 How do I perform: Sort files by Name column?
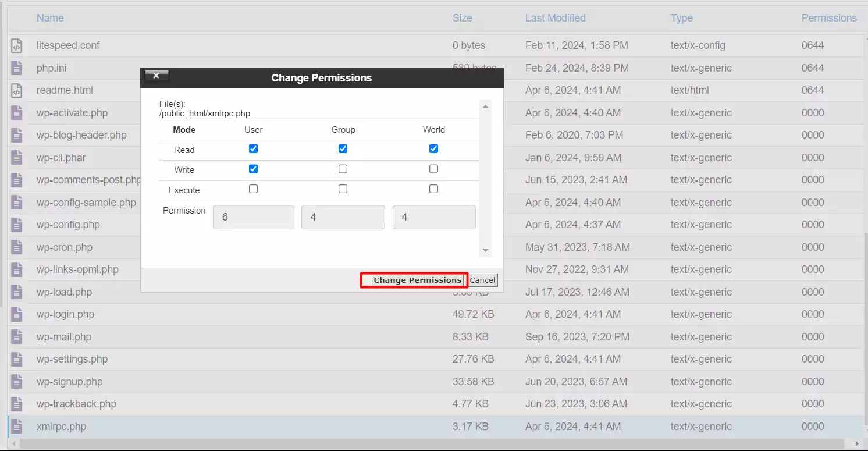pos(50,18)
